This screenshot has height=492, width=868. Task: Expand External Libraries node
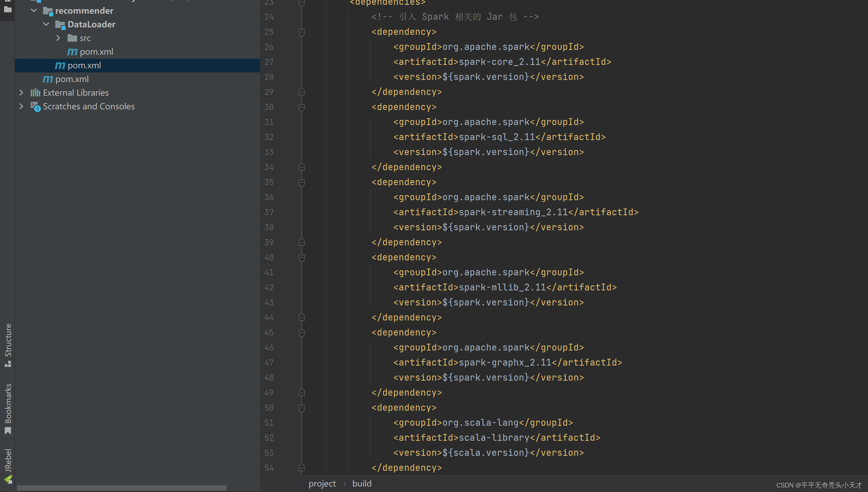(21, 93)
